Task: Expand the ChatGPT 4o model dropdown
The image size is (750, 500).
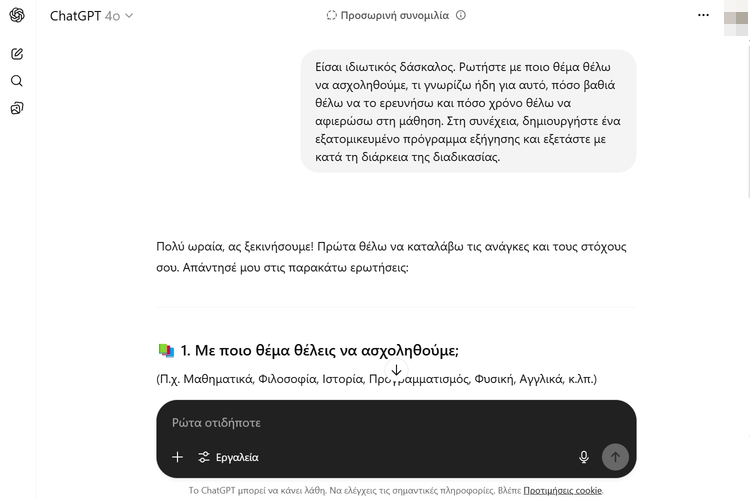Action: click(x=91, y=16)
